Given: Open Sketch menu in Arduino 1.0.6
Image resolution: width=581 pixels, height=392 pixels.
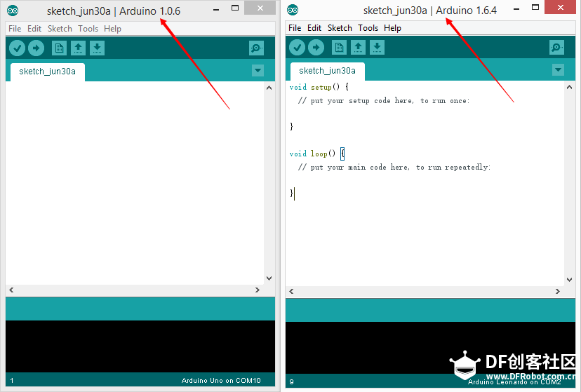Looking at the screenshot, I should pyautogui.click(x=60, y=29).
